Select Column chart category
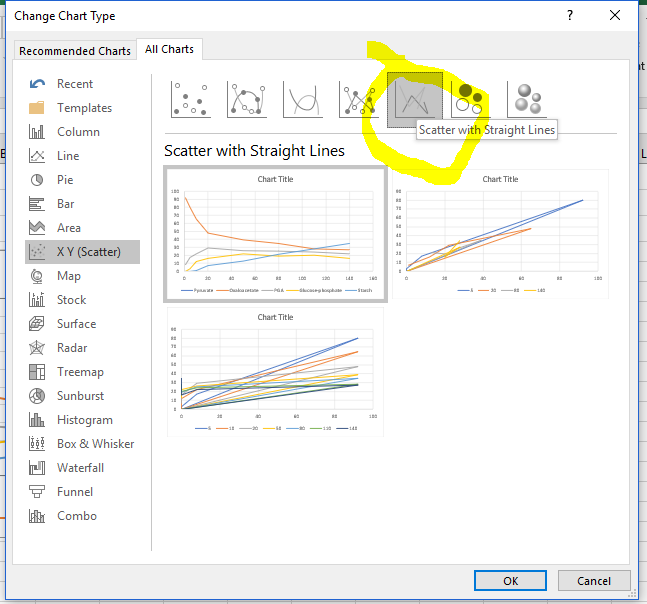The width and height of the screenshot is (647, 604). coord(83,132)
